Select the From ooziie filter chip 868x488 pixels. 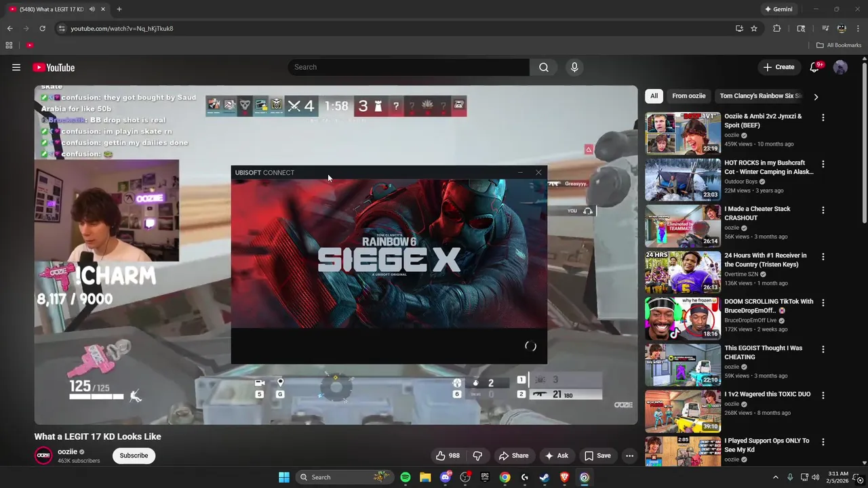coord(689,96)
